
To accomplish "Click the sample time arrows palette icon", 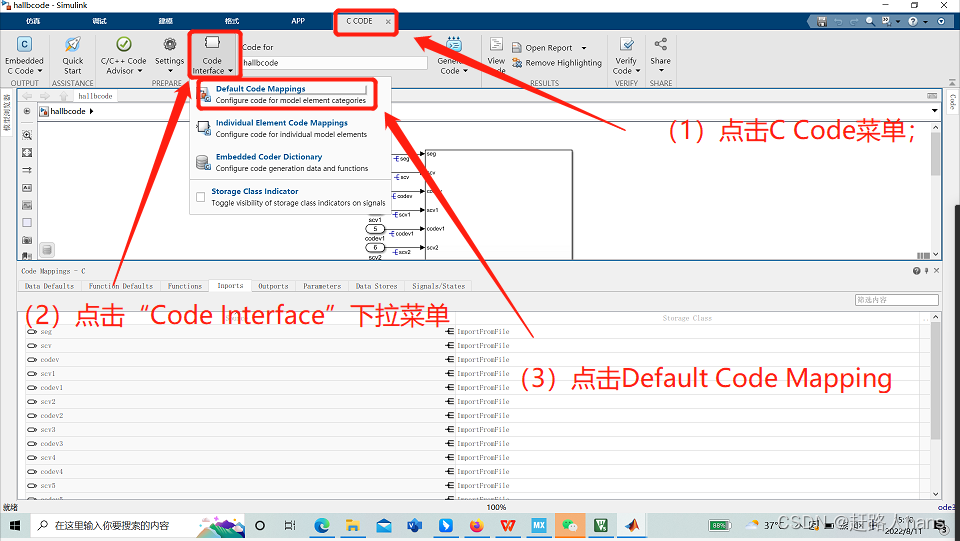I will coord(27,170).
